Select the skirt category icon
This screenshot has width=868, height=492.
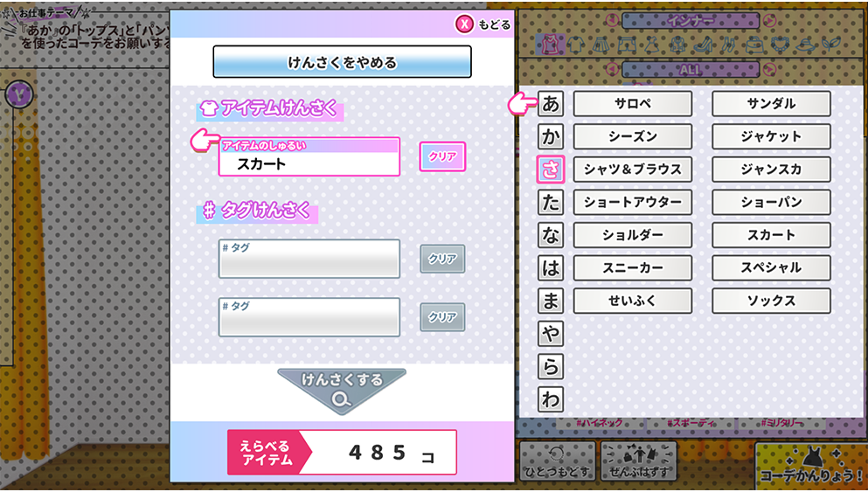(x=601, y=45)
